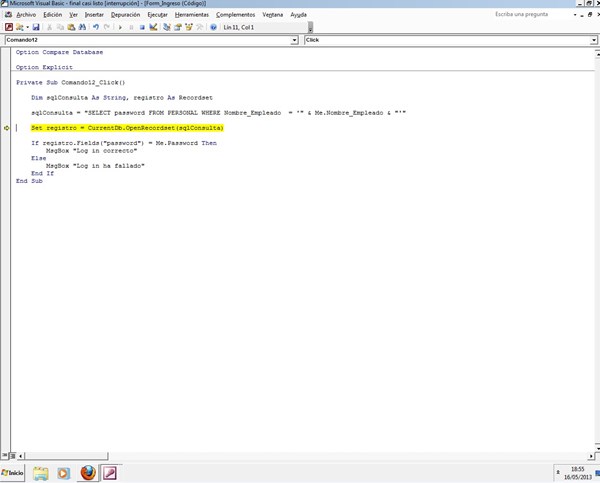600x483 pixels.
Task: Expand the Click procedure dropdown
Action: pyautogui.click(x=593, y=40)
